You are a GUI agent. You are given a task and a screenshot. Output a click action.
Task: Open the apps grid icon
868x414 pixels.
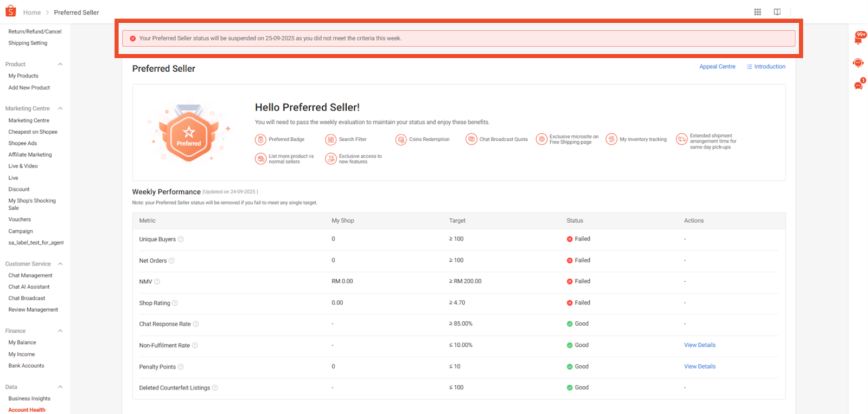(757, 12)
